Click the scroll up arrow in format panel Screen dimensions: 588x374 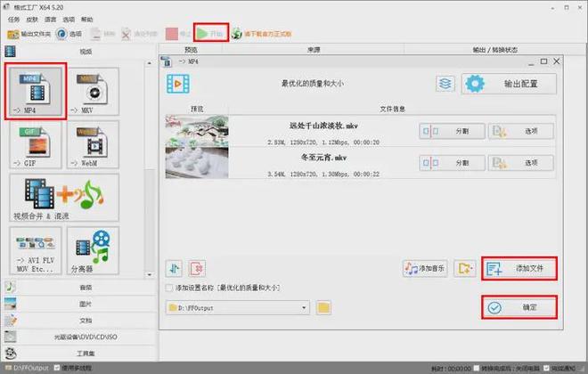[x=150, y=63]
